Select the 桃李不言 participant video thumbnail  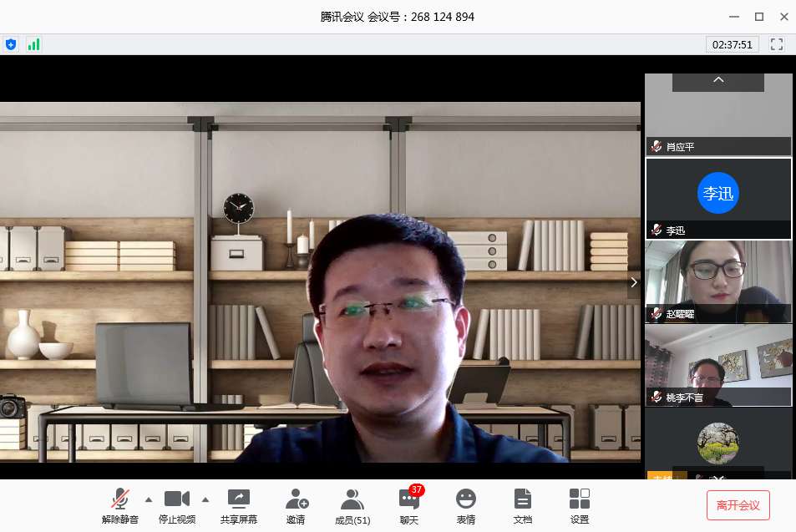click(718, 364)
